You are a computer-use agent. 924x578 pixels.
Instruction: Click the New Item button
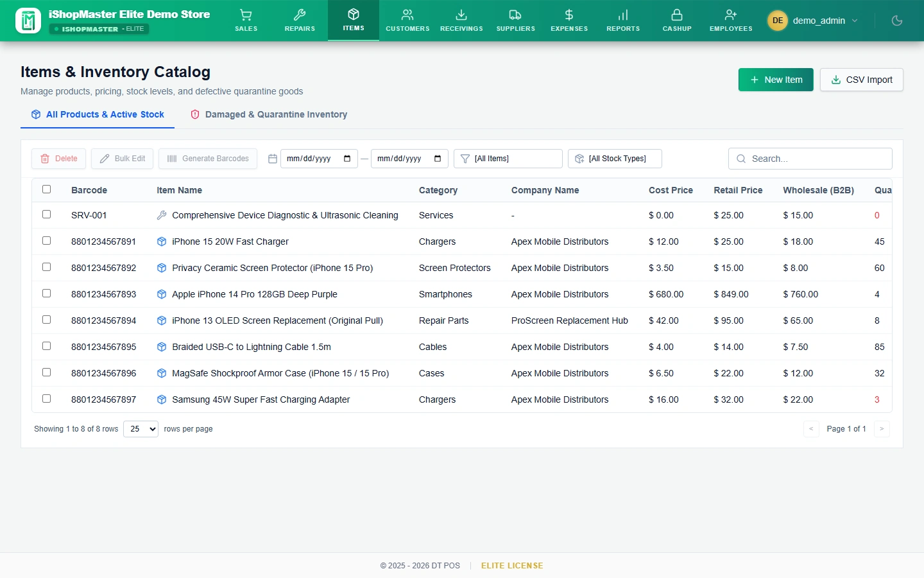pyautogui.click(x=776, y=80)
